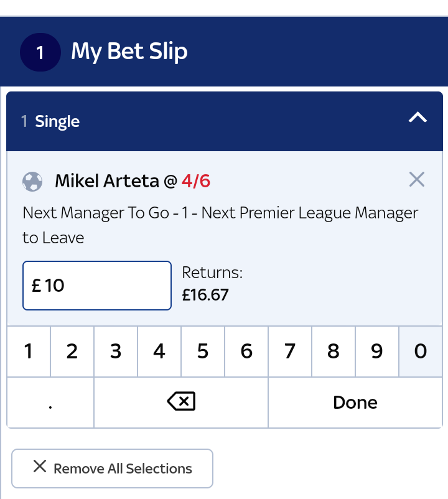
Task: Click Remove All Selections button
Action: pyautogui.click(x=113, y=468)
